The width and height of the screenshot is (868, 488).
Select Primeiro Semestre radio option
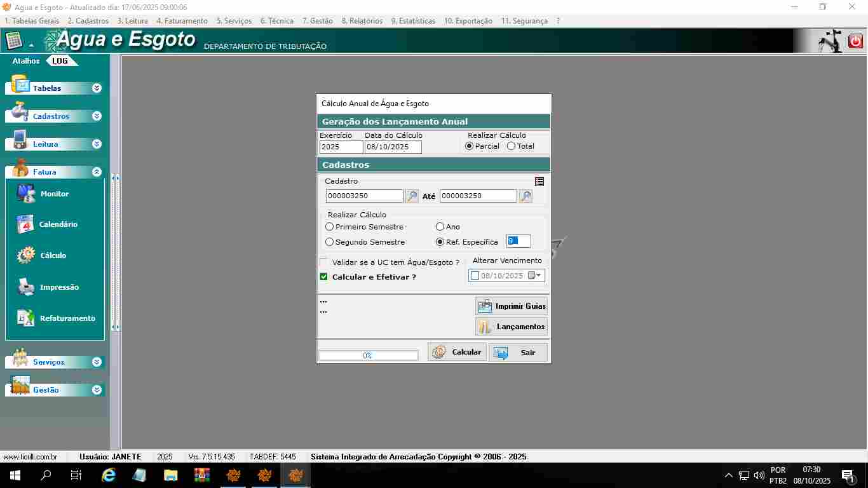click(330, 227)
